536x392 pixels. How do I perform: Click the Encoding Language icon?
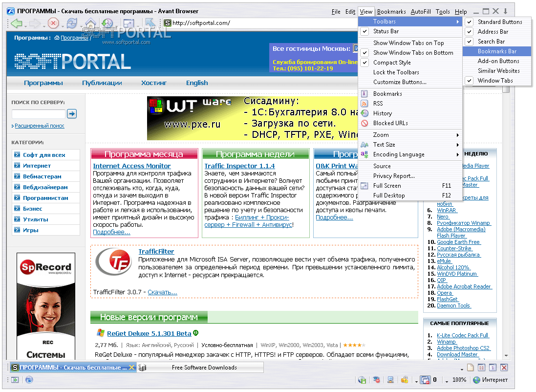pyautogui.click(x=364, y=154)
